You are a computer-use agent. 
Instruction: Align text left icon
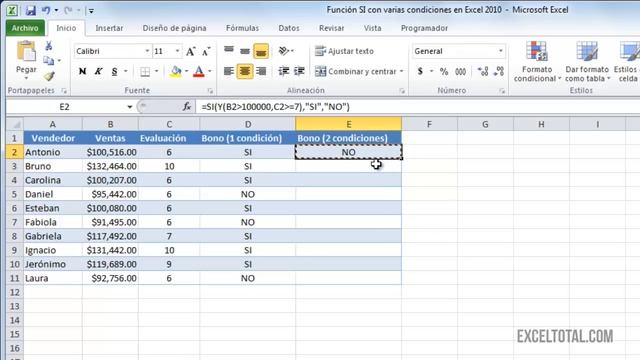(x=229, y=71)
